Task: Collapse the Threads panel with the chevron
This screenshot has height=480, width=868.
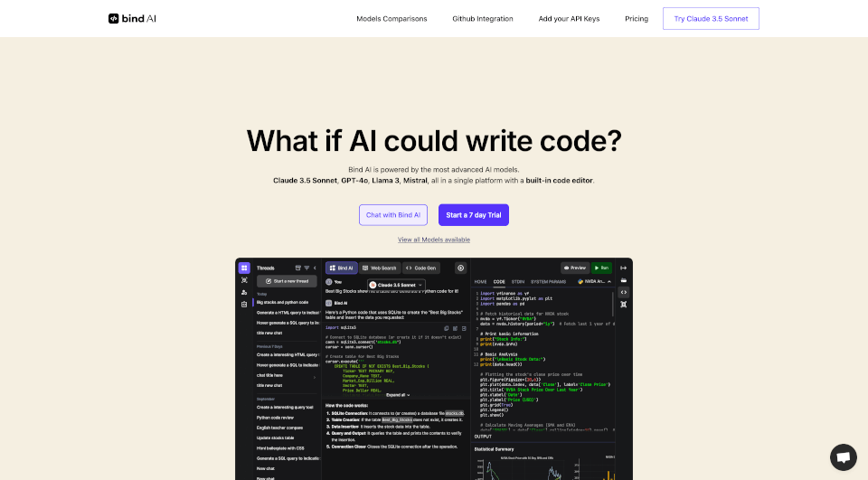Action: [x=315, y=268]
